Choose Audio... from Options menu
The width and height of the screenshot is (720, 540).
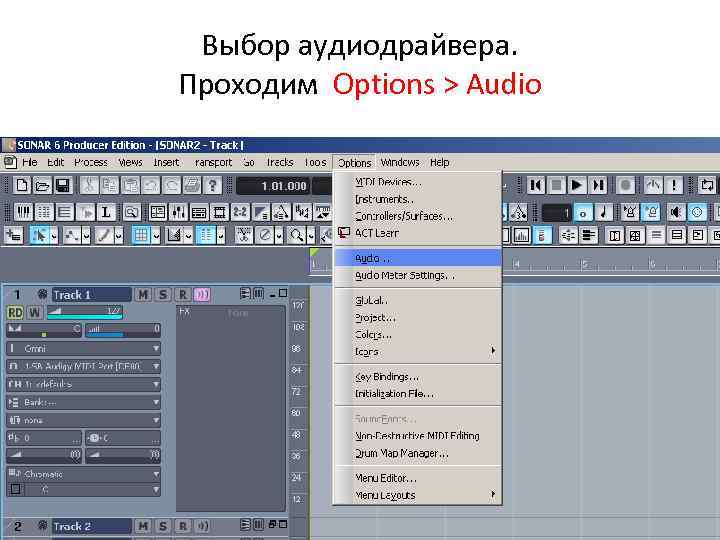click(x=417, y=258)
